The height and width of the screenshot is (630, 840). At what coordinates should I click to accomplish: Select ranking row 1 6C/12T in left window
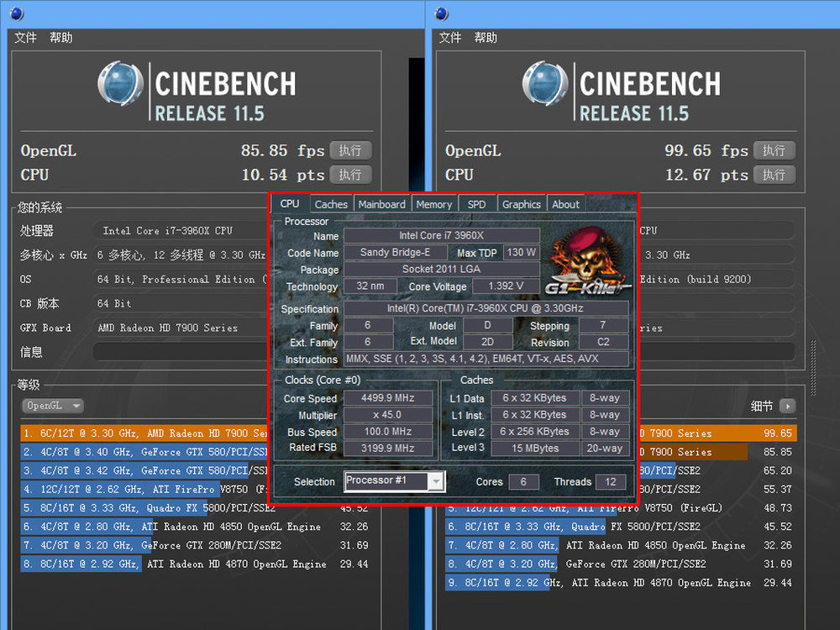click(144, 433)
